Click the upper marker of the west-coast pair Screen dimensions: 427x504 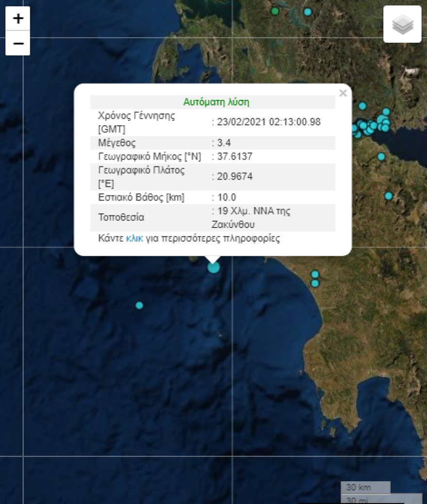click(315, 274)
